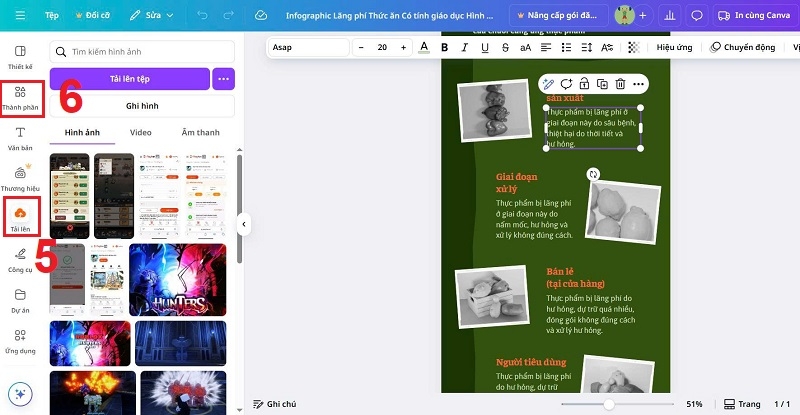Click the Ghi hình record button

[142, 106]
